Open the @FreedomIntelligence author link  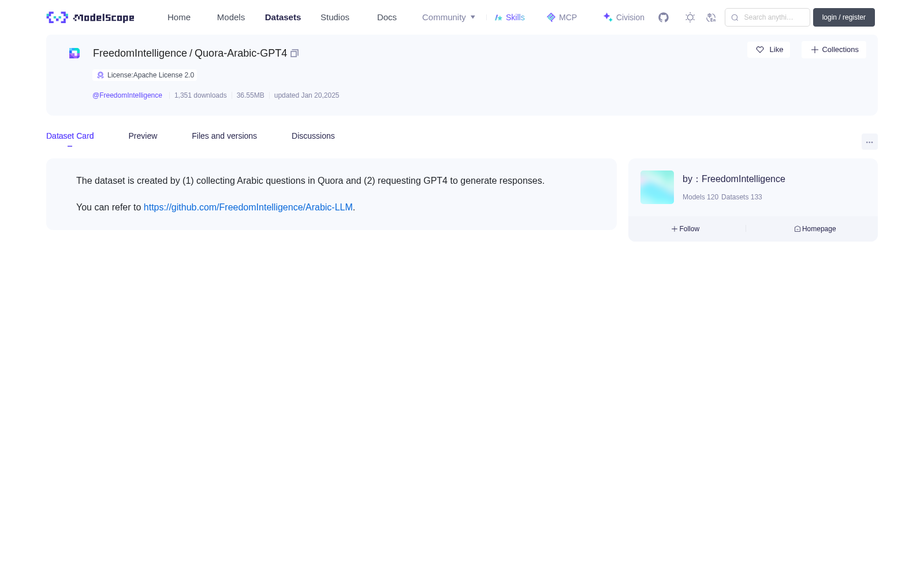(x=127, y=95)
